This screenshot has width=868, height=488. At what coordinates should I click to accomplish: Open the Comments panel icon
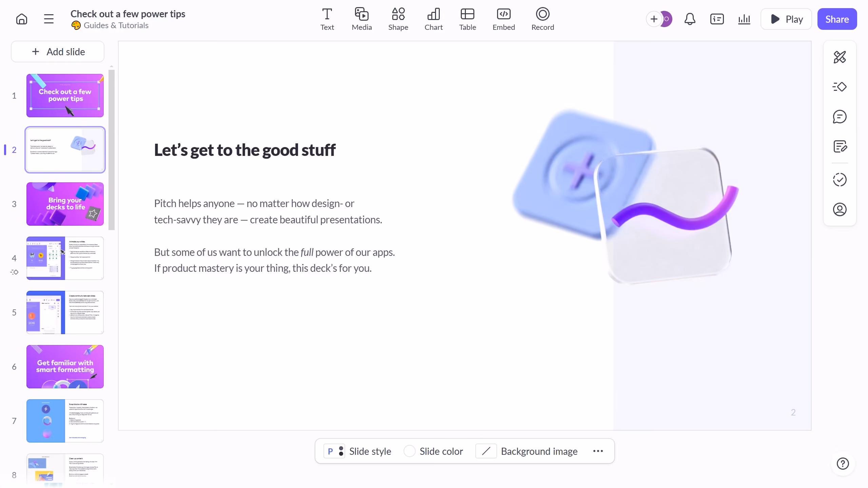[840, 117]
